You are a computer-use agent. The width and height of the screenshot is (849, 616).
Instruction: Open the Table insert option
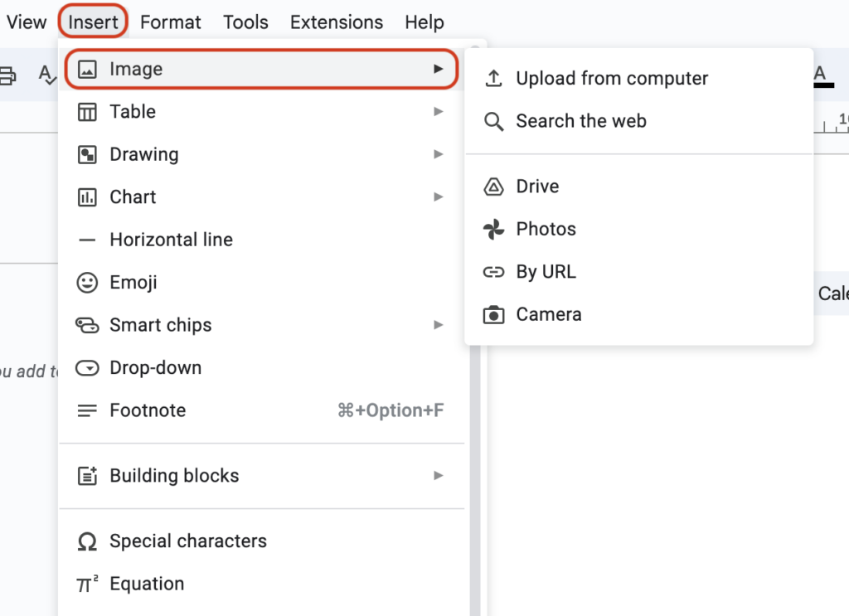coord(133,111)
